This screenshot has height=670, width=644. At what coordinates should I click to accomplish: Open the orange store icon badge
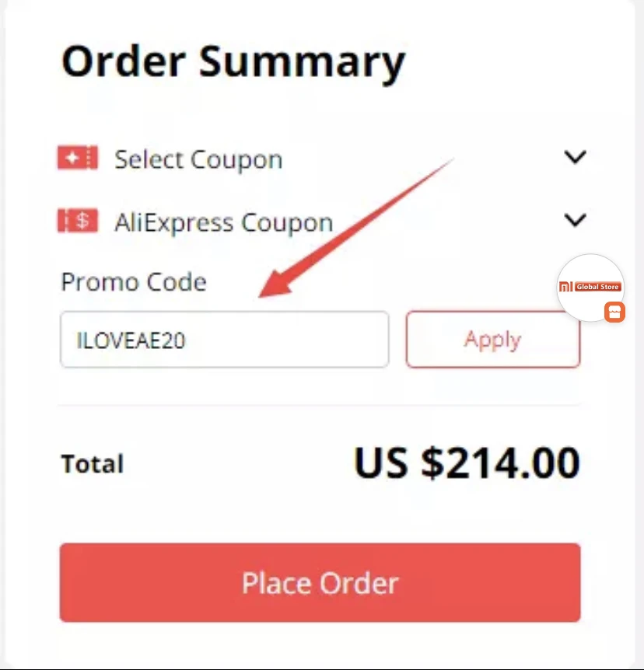tap(614, 312)
